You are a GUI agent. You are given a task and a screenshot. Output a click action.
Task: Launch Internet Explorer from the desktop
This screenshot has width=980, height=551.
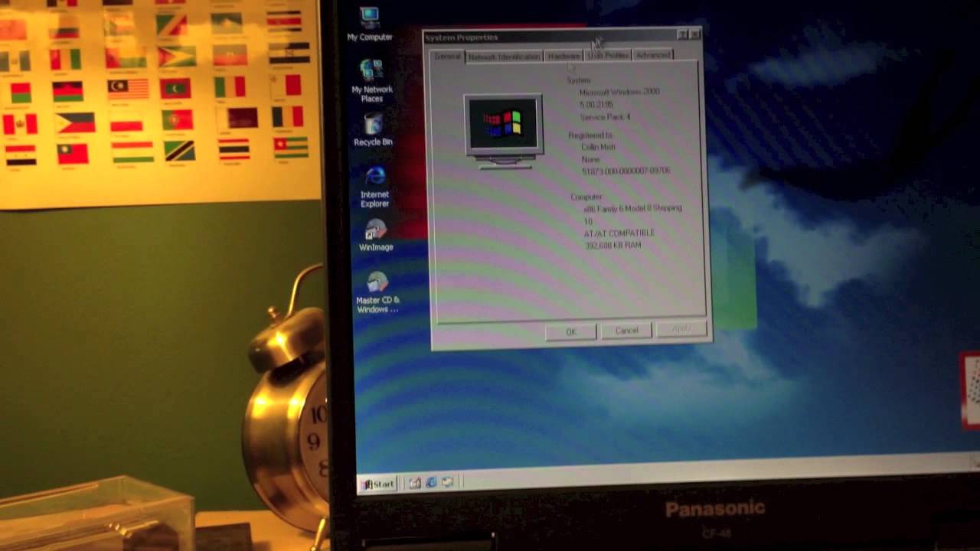[x=374, y=187]
